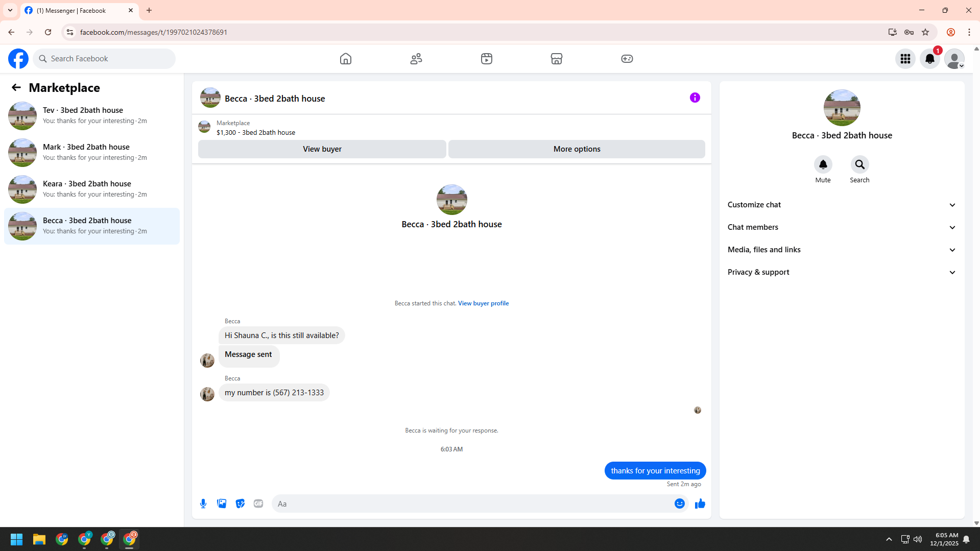Image resolution: width=980 pixels, height=551 pixels.
Task: Click the Messenger browser tab
Action: tap(79, 10)
